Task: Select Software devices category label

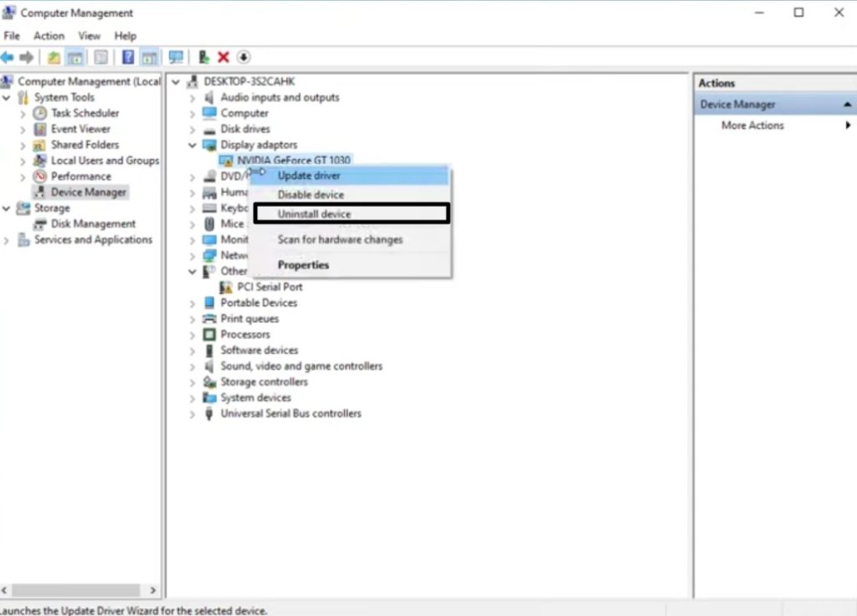Action: pos(259,351)
